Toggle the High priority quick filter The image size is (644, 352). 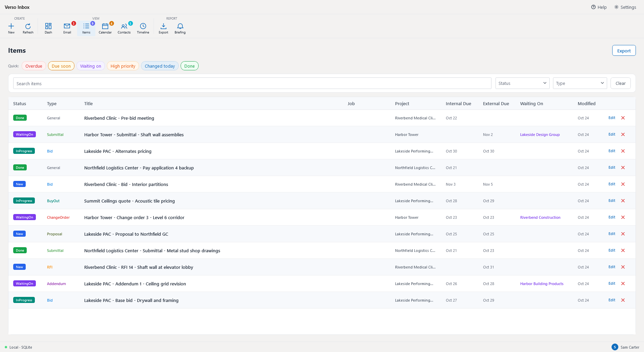click(123, 66)
